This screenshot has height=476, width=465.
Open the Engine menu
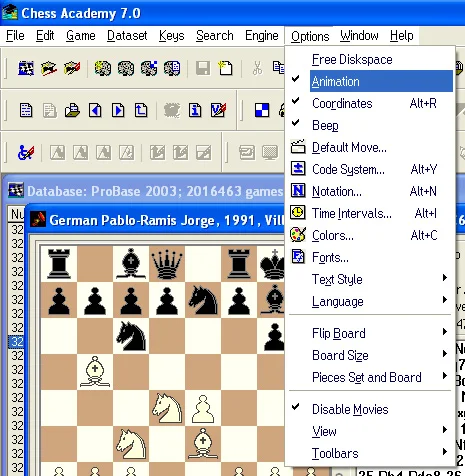262,35
